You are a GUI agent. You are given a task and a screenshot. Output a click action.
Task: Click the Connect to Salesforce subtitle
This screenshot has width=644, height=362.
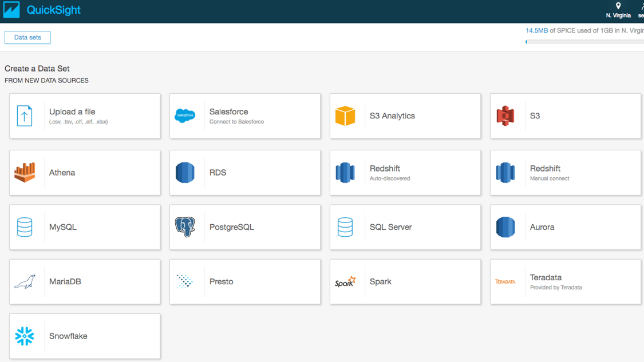click(x=236, y=122)
